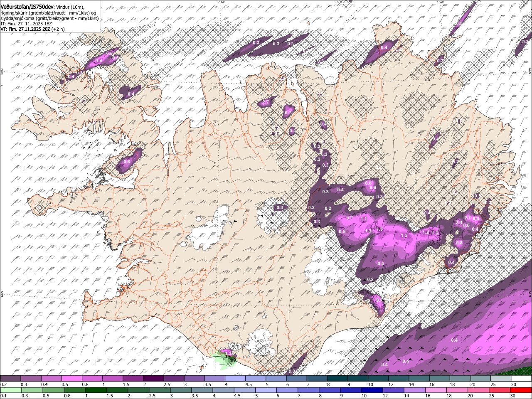The width and height of the screenshot is (532, 399).
Task: Pick the dark grey-purple 0.2–0.3 snow swatch
Action: click(x=10, y=379)
